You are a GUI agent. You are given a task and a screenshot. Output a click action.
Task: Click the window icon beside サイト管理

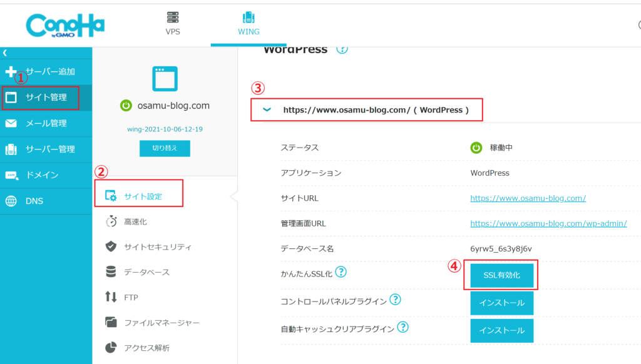(x=11, y=97)
